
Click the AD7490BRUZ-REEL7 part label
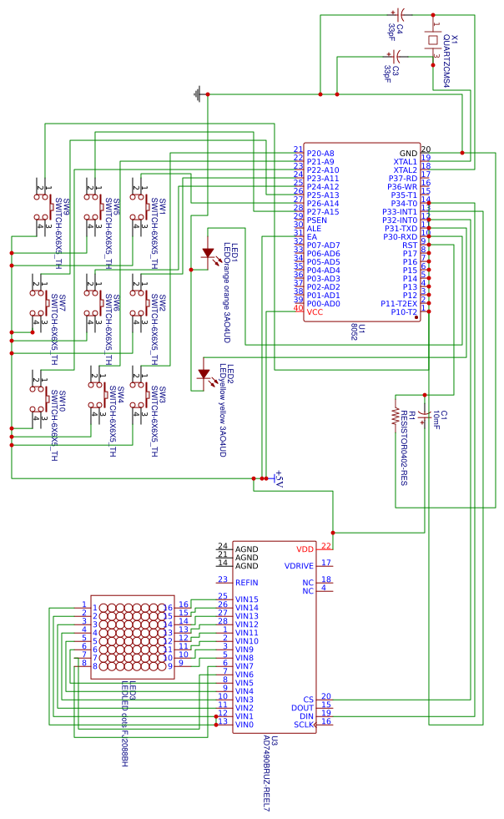pos(266,773)
